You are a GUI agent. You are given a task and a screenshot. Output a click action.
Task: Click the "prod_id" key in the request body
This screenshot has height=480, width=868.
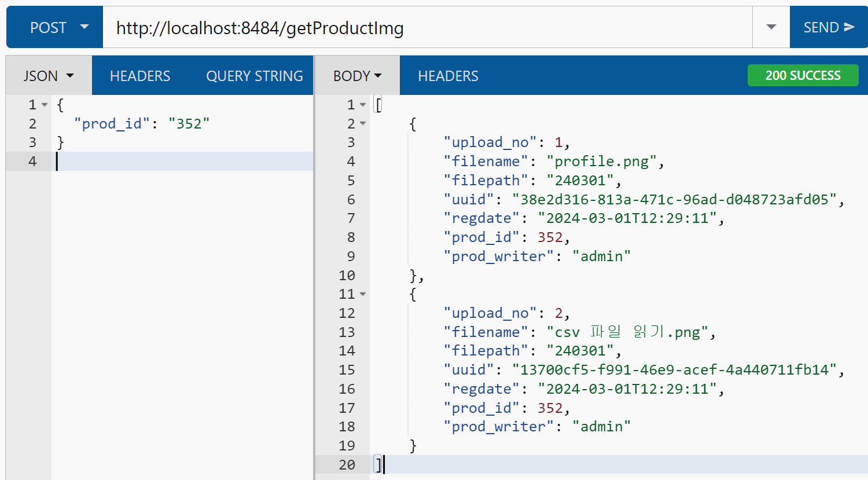(x=112, y=124)
